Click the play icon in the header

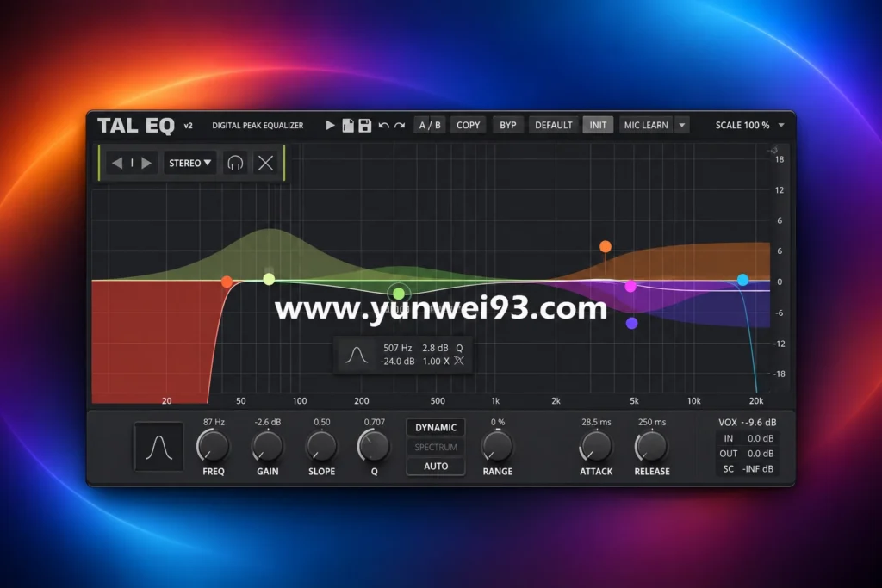[330, 125]
